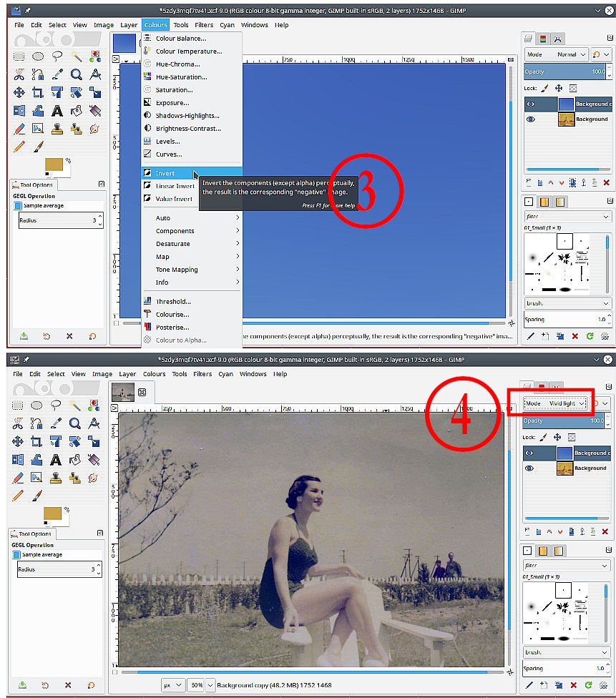Image resolution: width=616 pixels, height=698 pixels.
Task: Open brushes filter combo box in the photo window
Action: coord(566,566)
